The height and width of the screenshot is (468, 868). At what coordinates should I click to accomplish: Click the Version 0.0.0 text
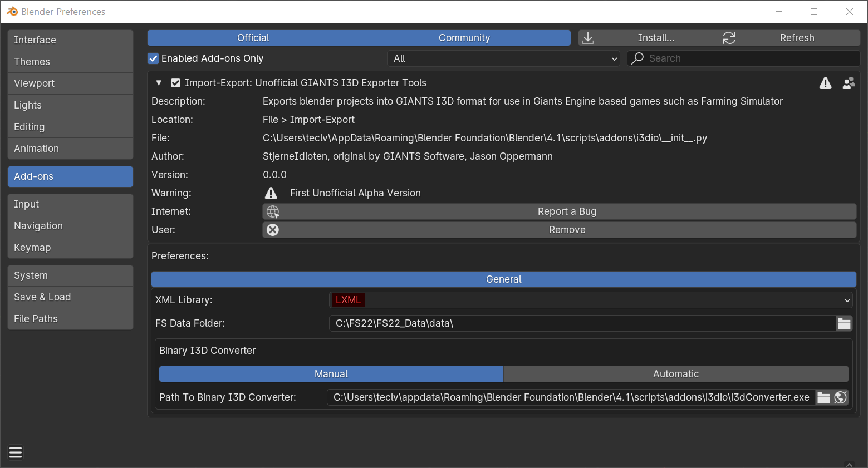pyautogui.click(x=274, y=175)
